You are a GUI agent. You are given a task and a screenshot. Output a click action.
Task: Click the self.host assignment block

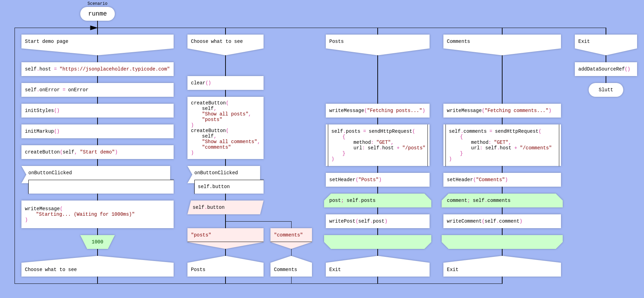[x=97, y=69]
